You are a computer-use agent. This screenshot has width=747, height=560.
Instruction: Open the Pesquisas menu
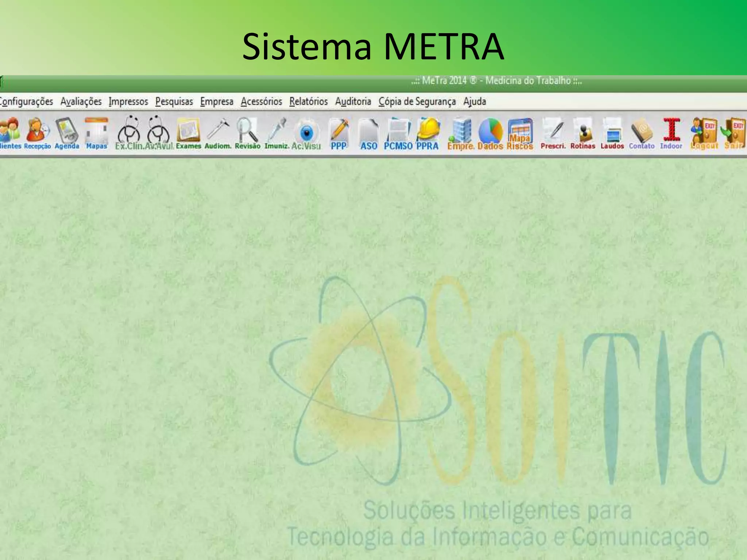coord(174,102)
